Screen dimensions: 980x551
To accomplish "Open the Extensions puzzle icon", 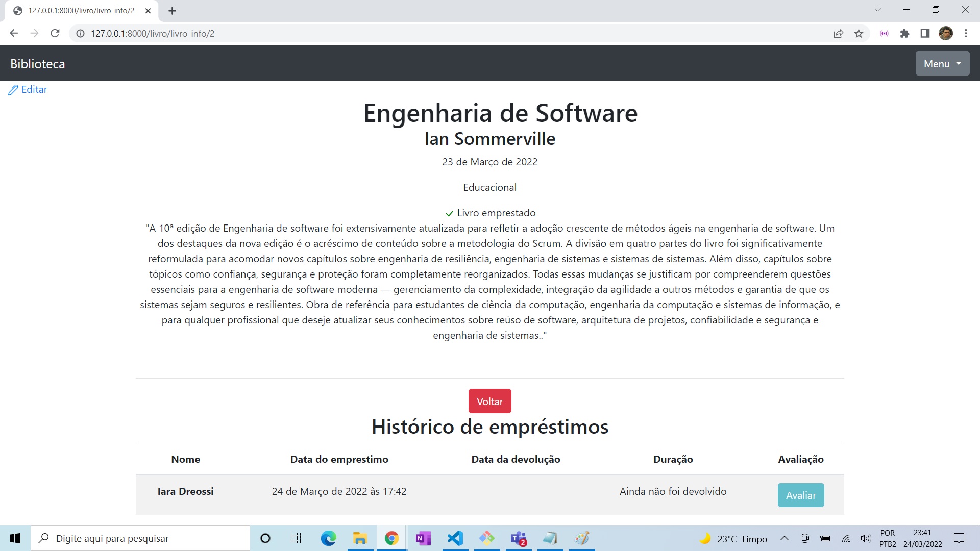I will [905, 33].
